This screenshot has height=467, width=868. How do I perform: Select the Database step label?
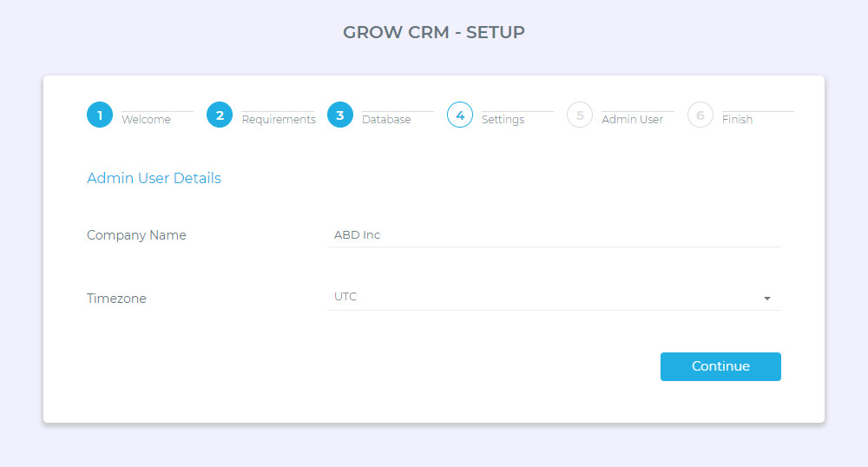pos(386,120)
